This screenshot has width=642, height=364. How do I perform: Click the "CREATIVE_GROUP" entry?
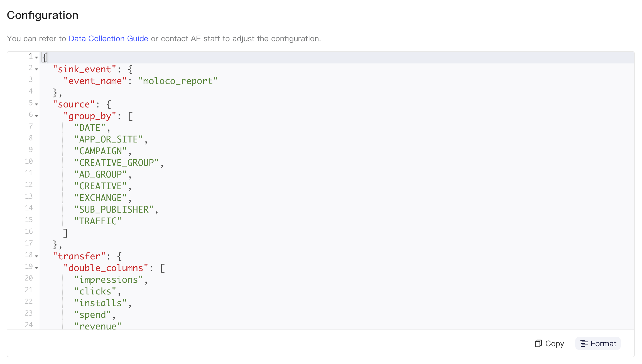116,163
